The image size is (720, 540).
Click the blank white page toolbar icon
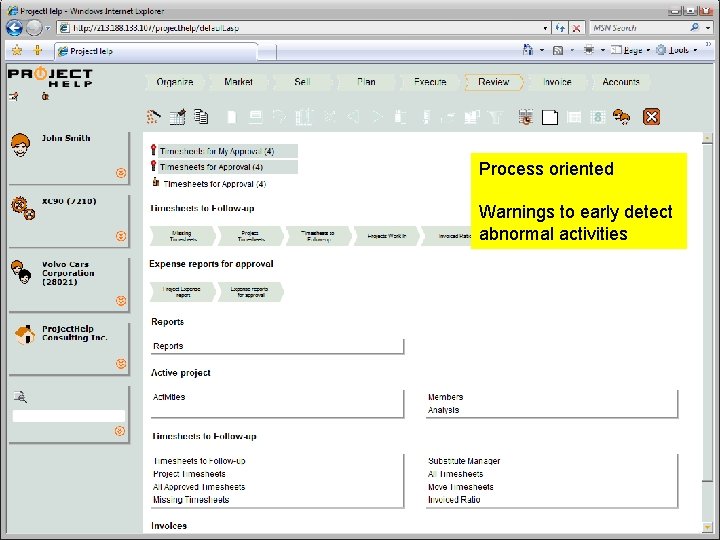coord(550,118)
